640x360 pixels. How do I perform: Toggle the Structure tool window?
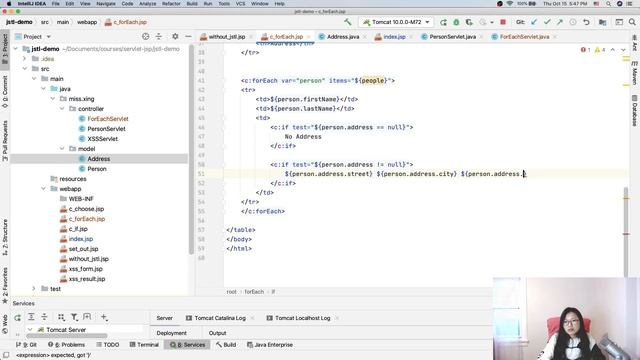[x=5, y=238]
